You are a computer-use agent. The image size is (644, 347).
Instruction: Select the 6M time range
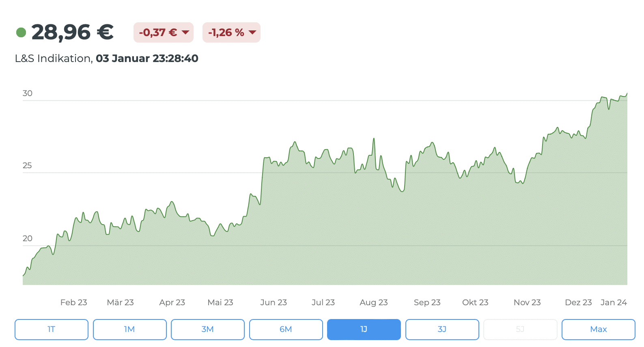(x=286, y=329)
